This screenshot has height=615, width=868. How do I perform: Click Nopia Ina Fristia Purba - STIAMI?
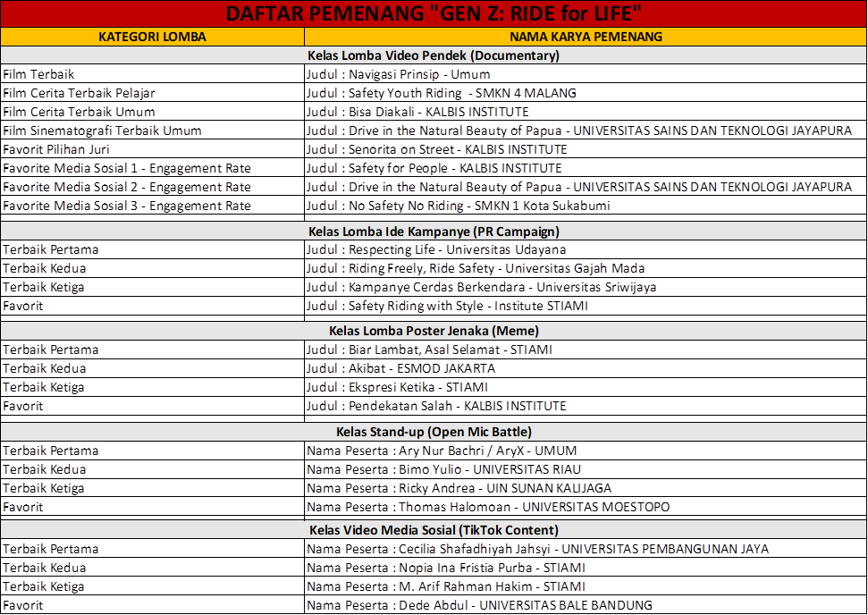coord(586,568)
